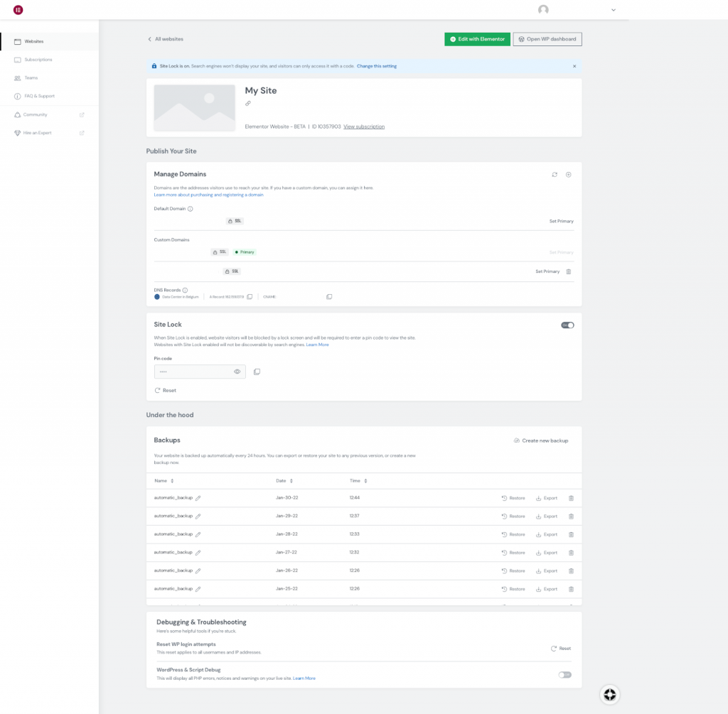Enable WordPress & Script Debug toggle
The width and height of the screenshot is (728, 714).
(564, 674)
